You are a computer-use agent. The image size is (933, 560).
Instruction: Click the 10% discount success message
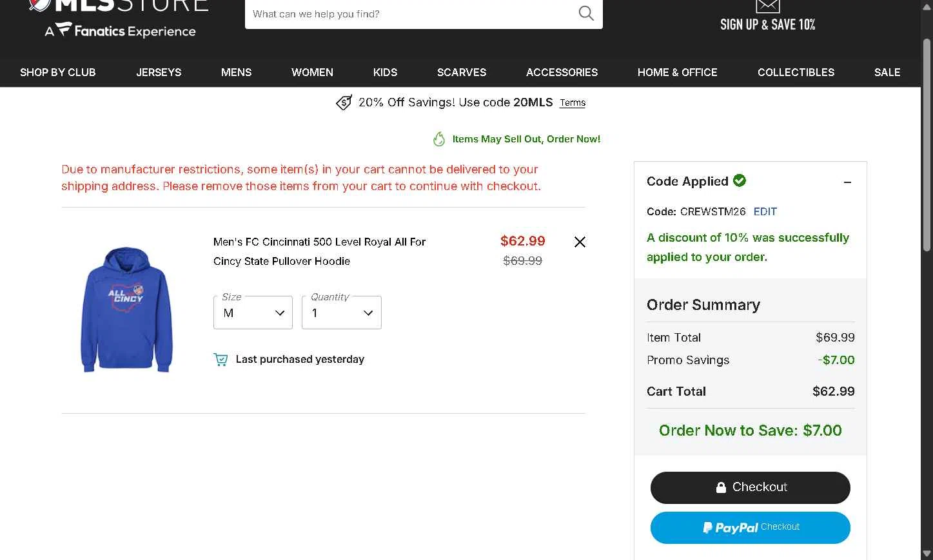click(x=748, y=247)
